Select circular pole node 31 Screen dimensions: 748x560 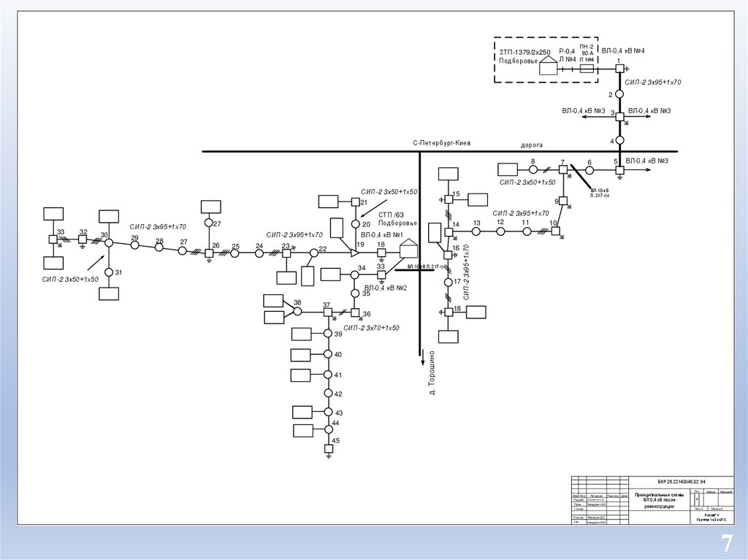(x=109, y=272)
